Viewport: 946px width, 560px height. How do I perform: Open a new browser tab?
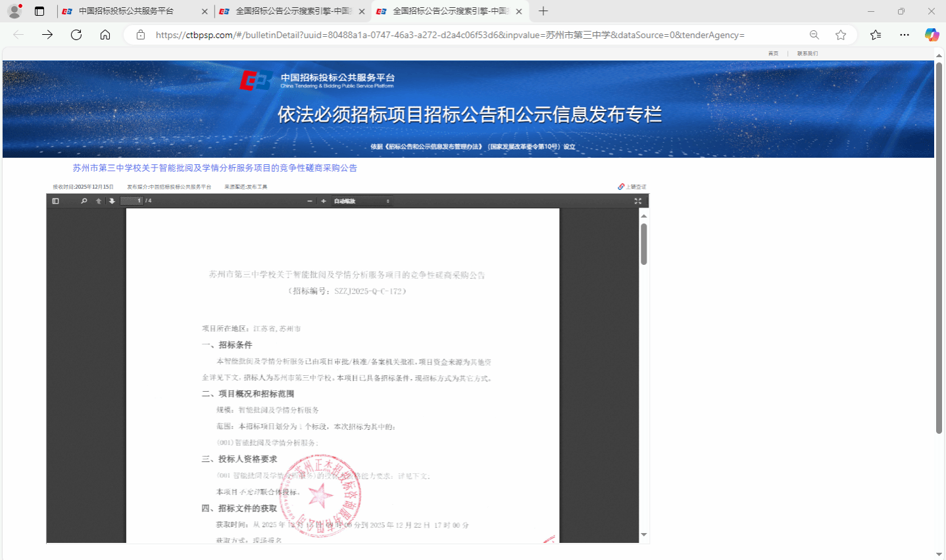pyautogui.click(x=543, y=11)
